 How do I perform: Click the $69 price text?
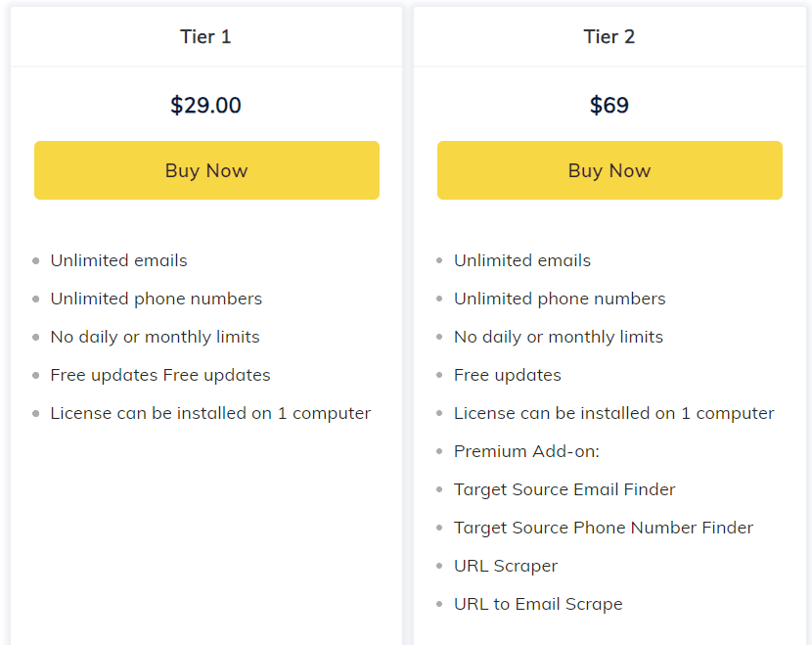609,106
